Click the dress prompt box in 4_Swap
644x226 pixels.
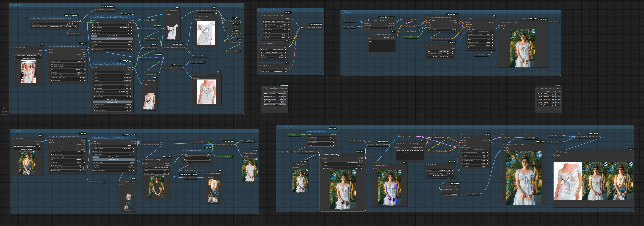click(381, 46)
